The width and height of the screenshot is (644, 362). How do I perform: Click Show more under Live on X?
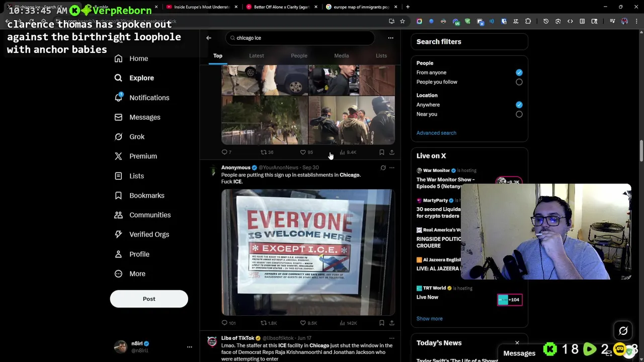[430, 318]
